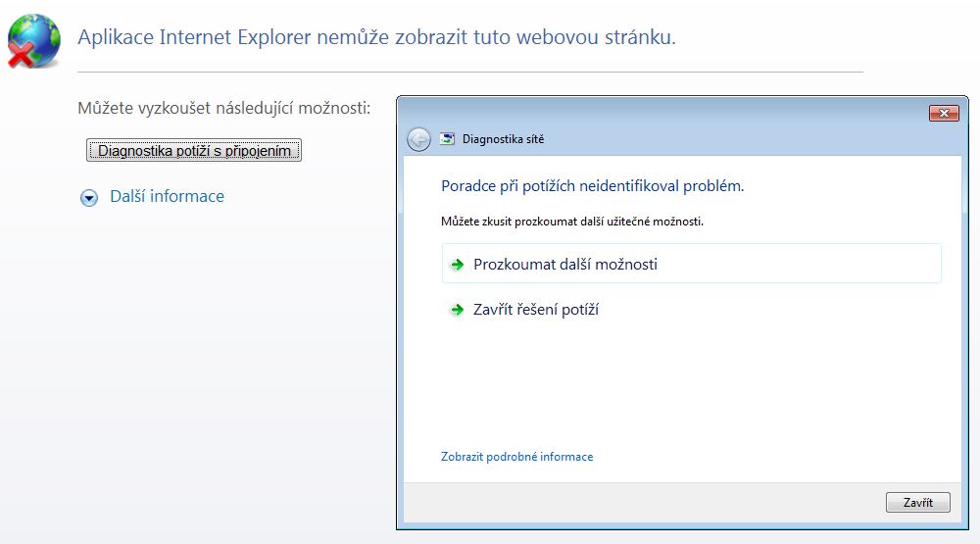Click the empty dialog title bar area
Screen dimensions: 980x544
click(x=666, y=114)
